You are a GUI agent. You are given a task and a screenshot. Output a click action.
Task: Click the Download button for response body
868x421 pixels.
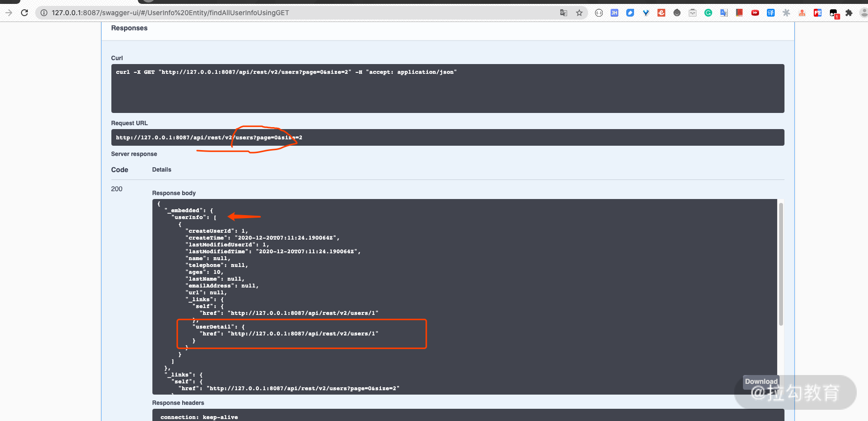pyautogui.click(x=761, y=381)
